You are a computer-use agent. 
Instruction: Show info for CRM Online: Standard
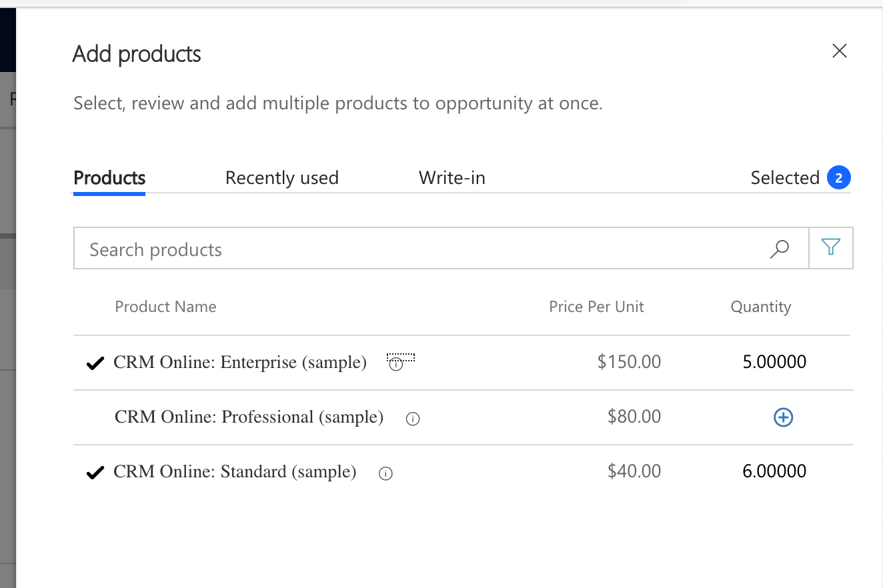pos(385,474)
